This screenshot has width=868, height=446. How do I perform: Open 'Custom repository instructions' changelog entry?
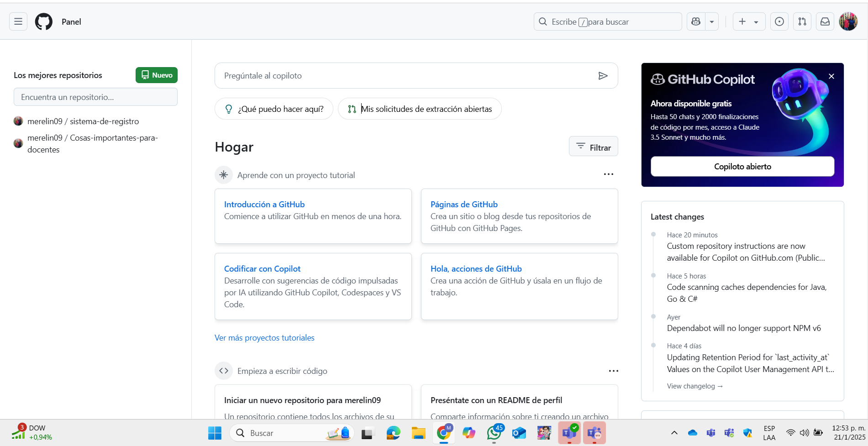(746, 252)
